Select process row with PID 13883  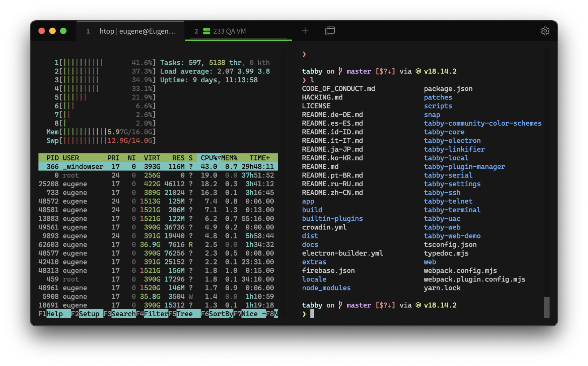158,219
